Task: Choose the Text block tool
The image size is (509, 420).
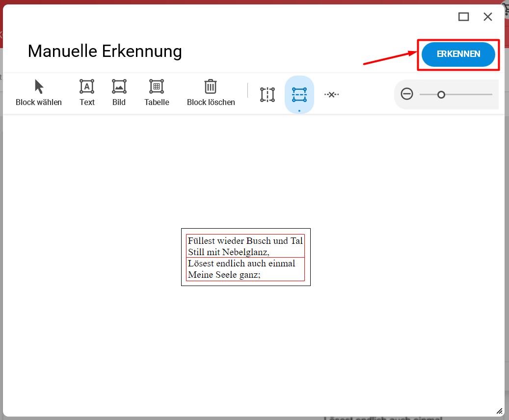Action: [x=87, y=93]
